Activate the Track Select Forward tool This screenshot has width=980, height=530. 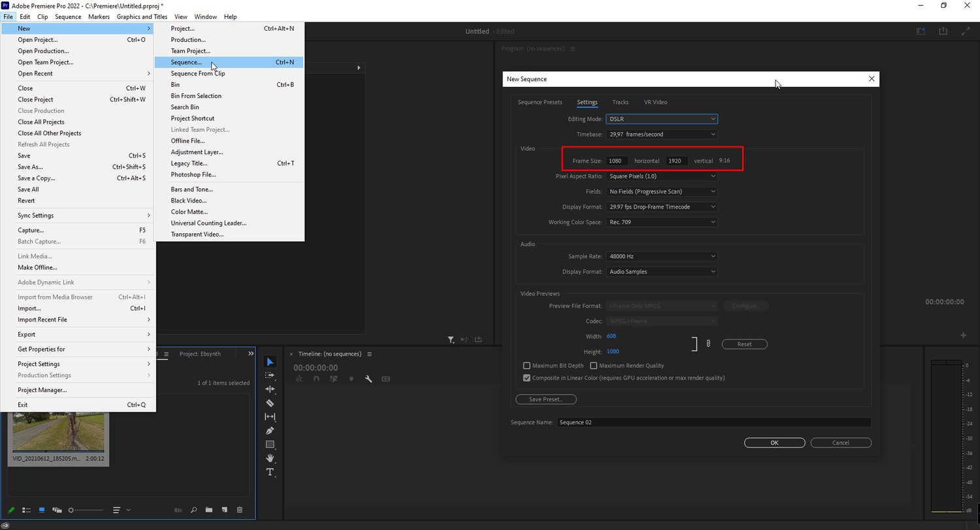coord(270,376)
